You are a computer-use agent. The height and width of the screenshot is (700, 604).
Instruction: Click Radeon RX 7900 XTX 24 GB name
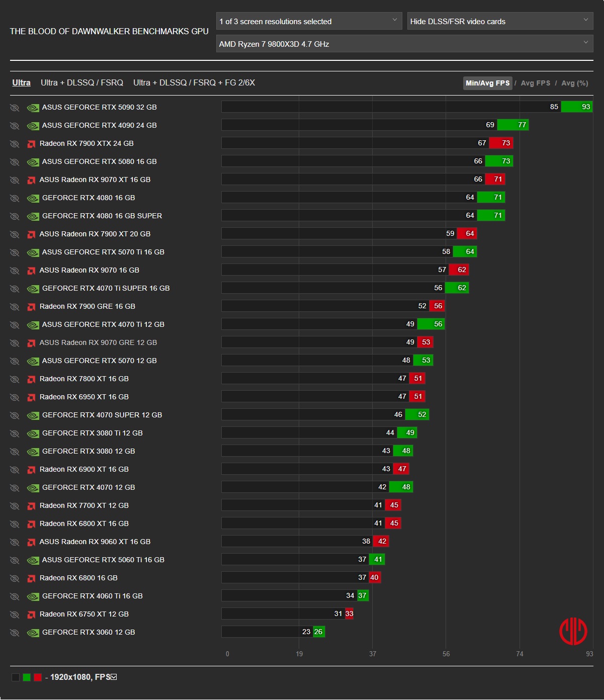tap(87, 143)
